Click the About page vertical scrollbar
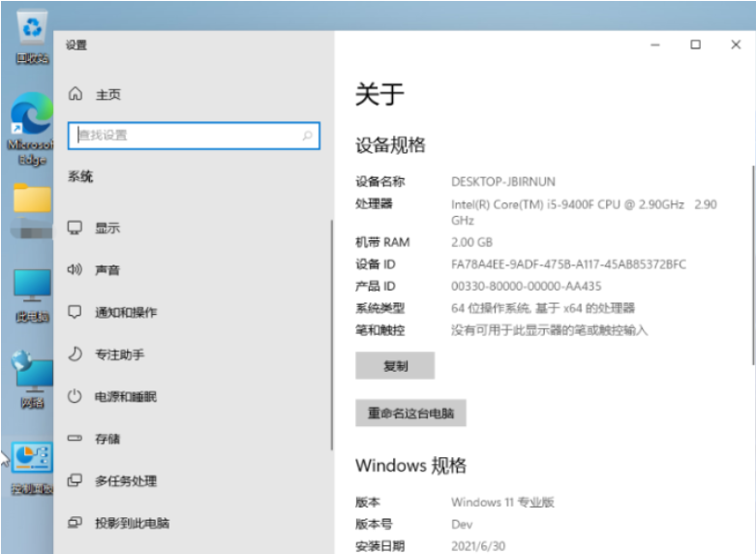The height and width of the screenshot is (554, 756). tap(752, 262)
